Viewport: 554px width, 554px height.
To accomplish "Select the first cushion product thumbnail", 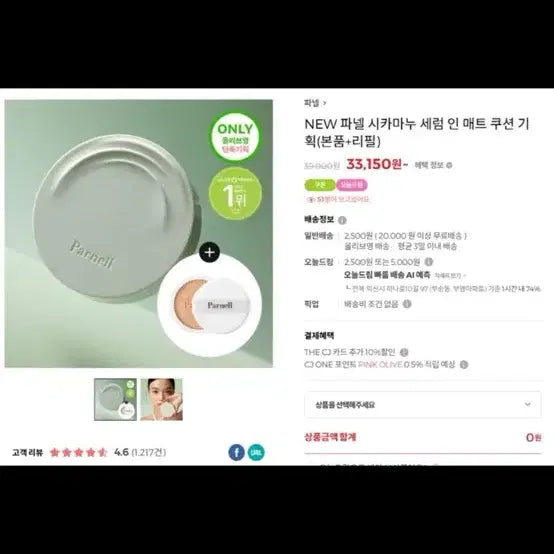I will tap(115, 399).
